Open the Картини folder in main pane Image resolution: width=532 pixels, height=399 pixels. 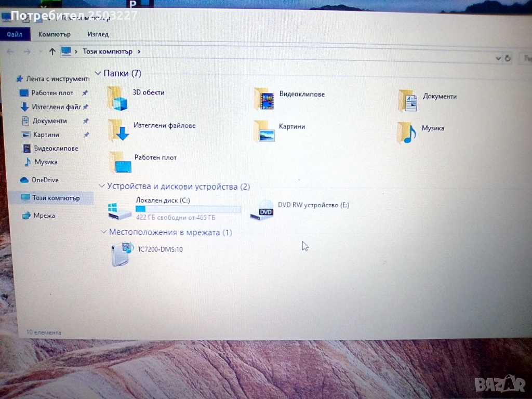pyautogui.click(x=264, y=131)
